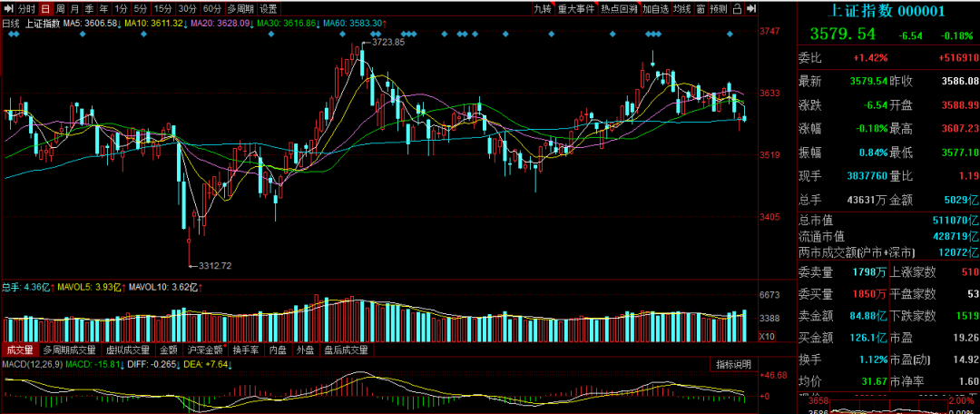The width and height of the screenshot is (980, 414).
Task: Switch chart to 1分 period
Action: click(x=122, y=9)
